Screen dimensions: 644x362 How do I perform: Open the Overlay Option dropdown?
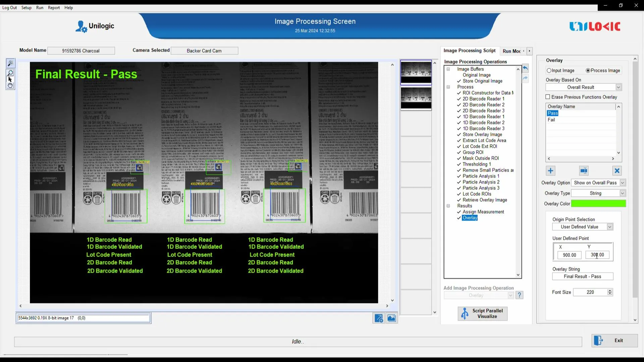point(623,183)
